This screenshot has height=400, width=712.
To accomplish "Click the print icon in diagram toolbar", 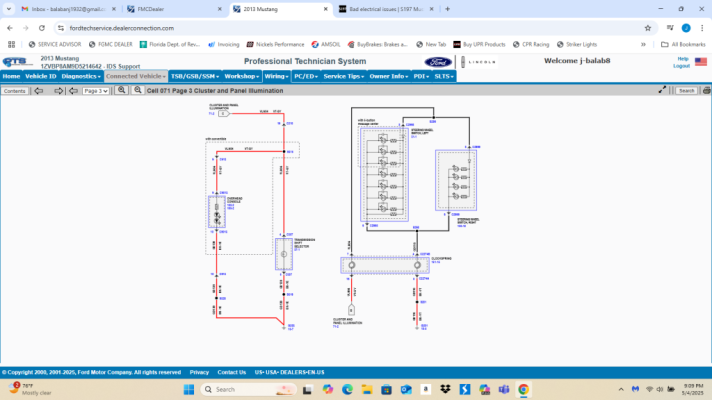I will pos(707,90).
